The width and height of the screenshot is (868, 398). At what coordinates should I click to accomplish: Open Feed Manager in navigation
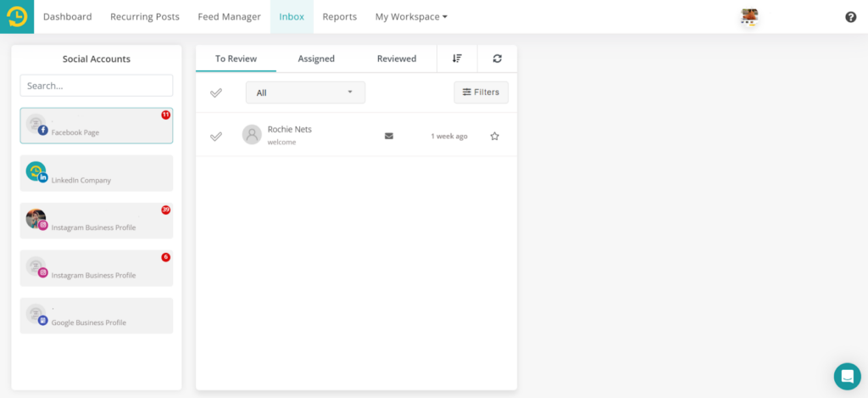[229, 17]
